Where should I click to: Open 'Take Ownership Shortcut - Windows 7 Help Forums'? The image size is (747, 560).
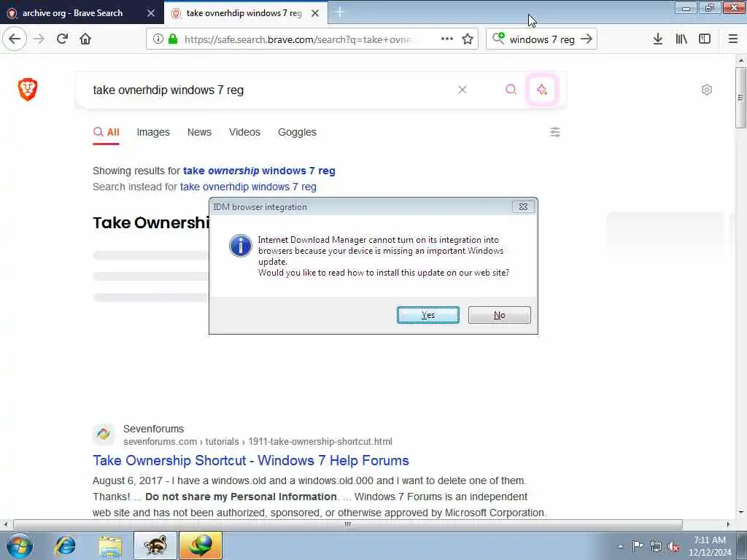[x=251, y=461]
